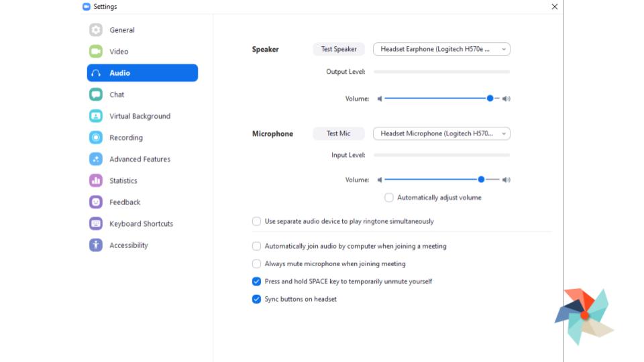644x362 pixels.
Task: Click the Test Mic button
Action: point(338,133)
